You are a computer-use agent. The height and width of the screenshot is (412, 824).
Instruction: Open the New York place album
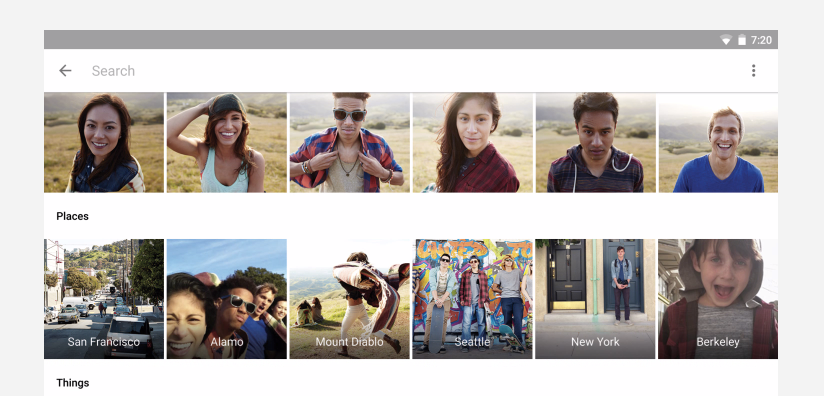point(595,299)
